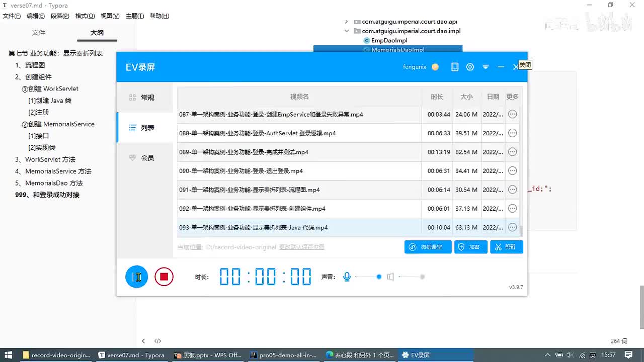Open fengunix account name
This screenshot has width=644, height=362.
(415, 67)
